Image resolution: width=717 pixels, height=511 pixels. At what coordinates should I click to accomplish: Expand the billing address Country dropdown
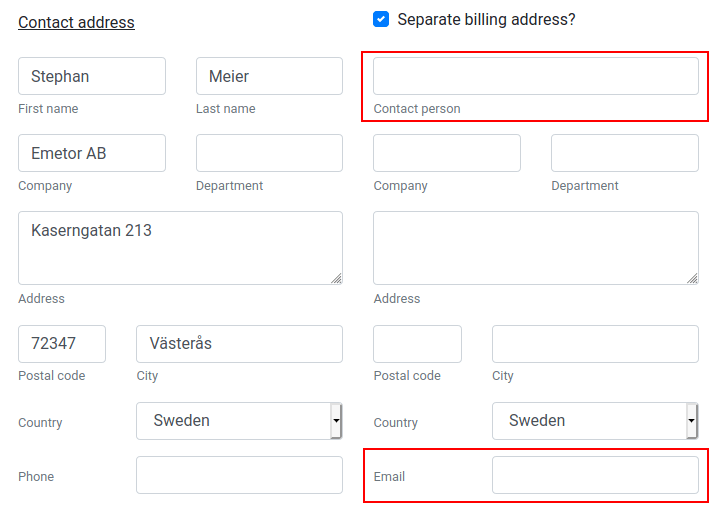coord(595,421)
